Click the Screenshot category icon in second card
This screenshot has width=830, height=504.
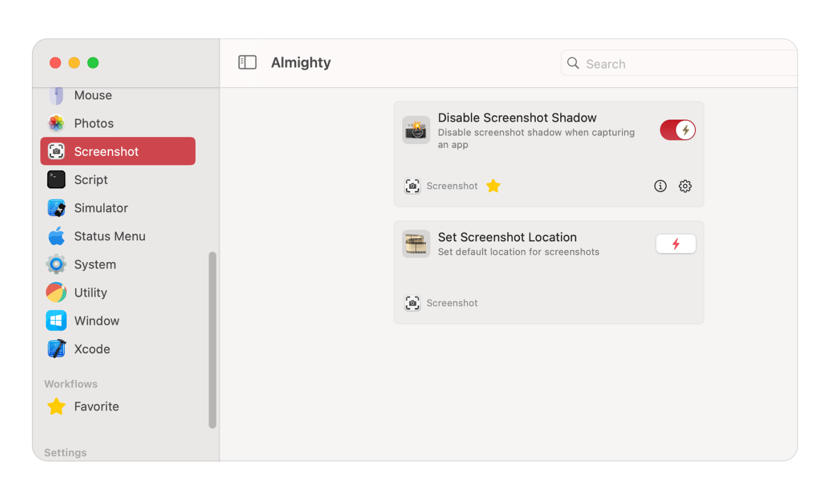pyautogui.click(x=412, y=303)
